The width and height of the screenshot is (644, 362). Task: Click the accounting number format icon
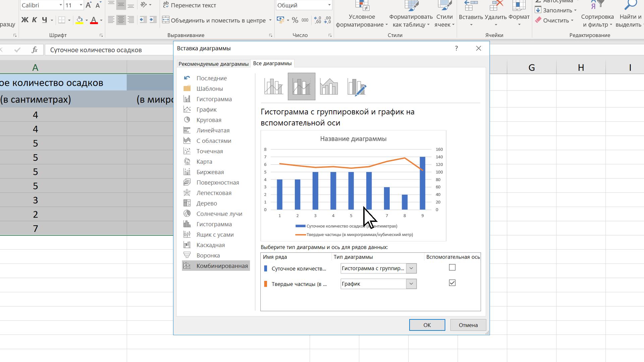pyautogui.click(x=280, y=20)
